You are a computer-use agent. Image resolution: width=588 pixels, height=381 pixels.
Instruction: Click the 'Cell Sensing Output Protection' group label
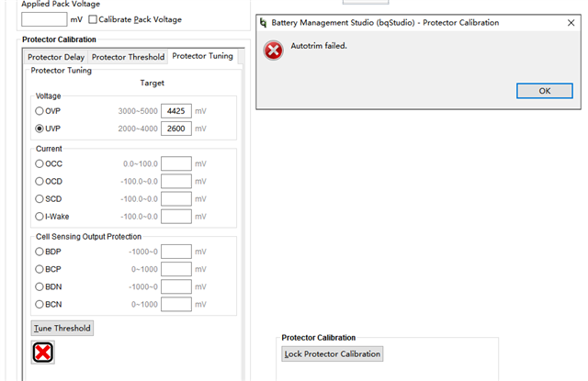(88, 237)
